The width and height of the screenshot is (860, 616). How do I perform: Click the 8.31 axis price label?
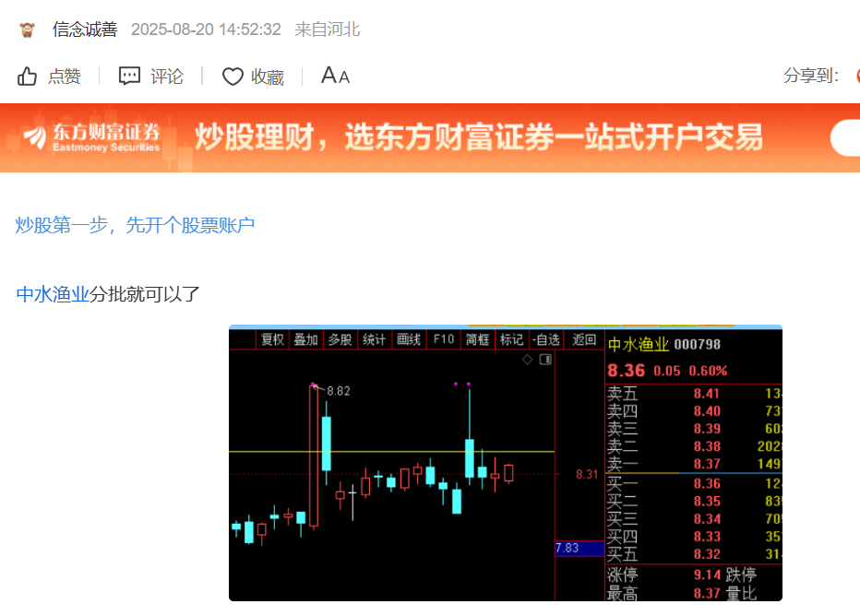[586, 474]
